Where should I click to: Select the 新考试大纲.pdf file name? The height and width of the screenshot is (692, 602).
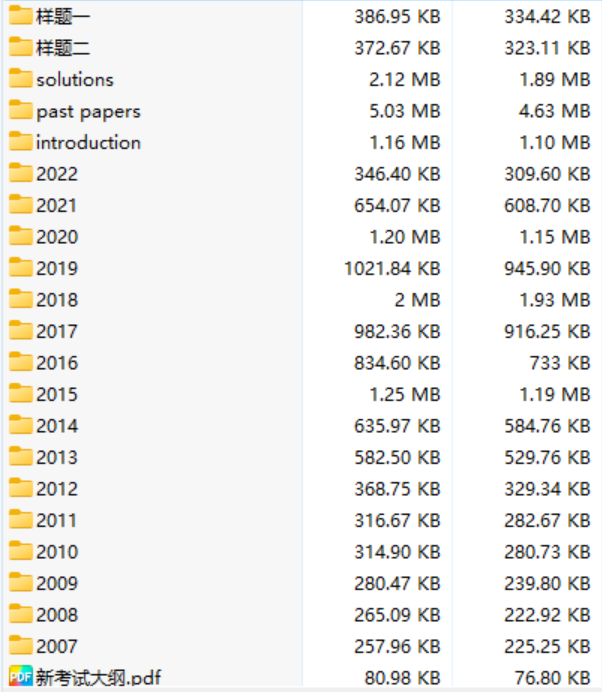pos(98,678)
